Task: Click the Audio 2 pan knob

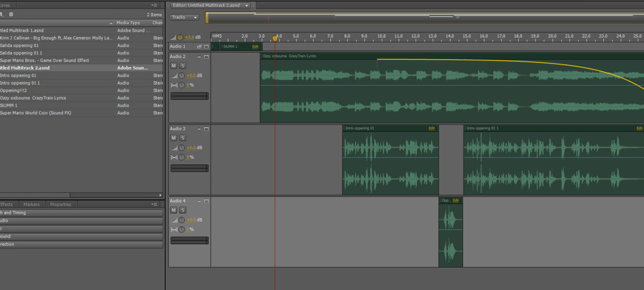Action: tap(182, 85)
